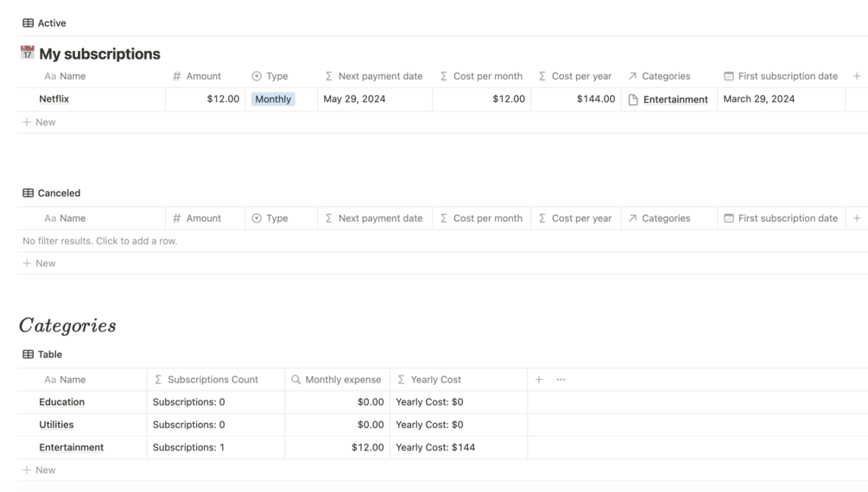868x492 pixels.
Task: Click the table icon beside Active view
Action: point(29,23)
